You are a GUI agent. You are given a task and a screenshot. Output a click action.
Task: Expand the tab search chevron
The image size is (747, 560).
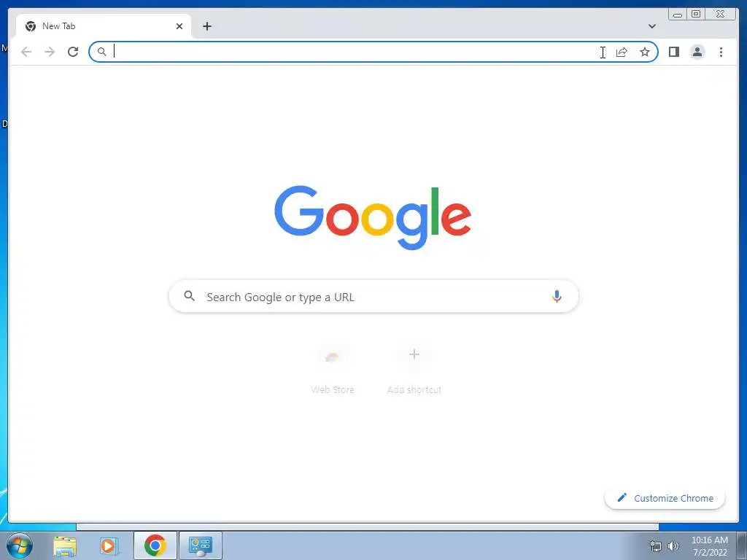point(651,26)
